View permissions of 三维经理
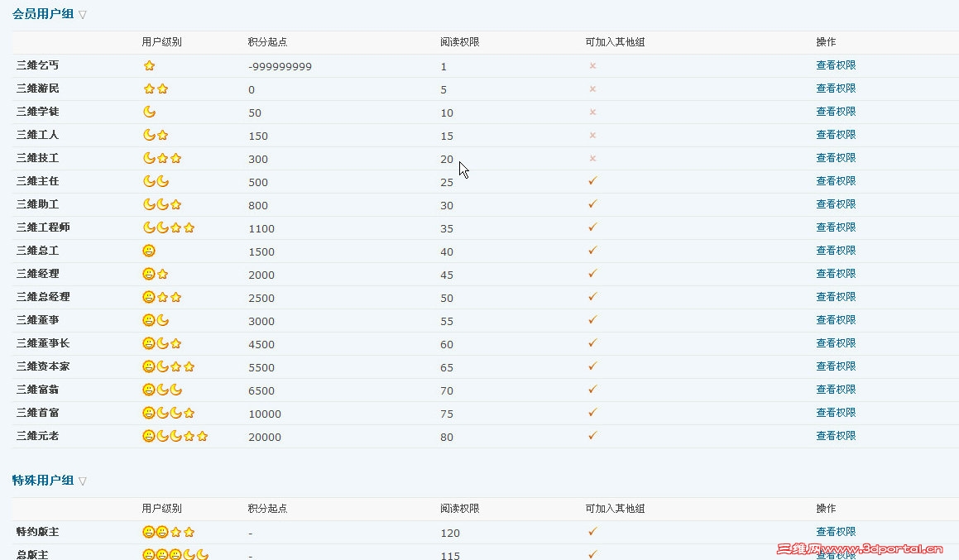Image resolution: width=959 pixels, height=560 pixels. pyautogui.click(x=836, y=274)
